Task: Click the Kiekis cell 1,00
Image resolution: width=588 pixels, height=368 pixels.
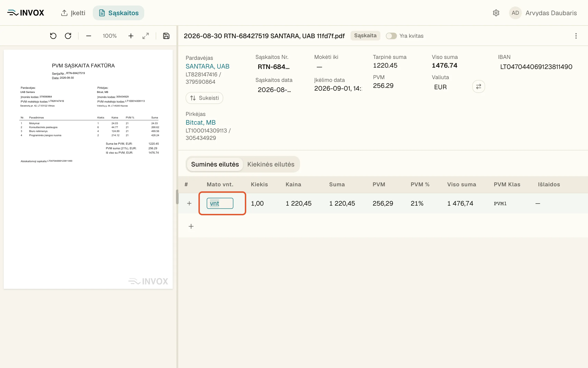Action: pyautogui.click(x=257, y=204)
